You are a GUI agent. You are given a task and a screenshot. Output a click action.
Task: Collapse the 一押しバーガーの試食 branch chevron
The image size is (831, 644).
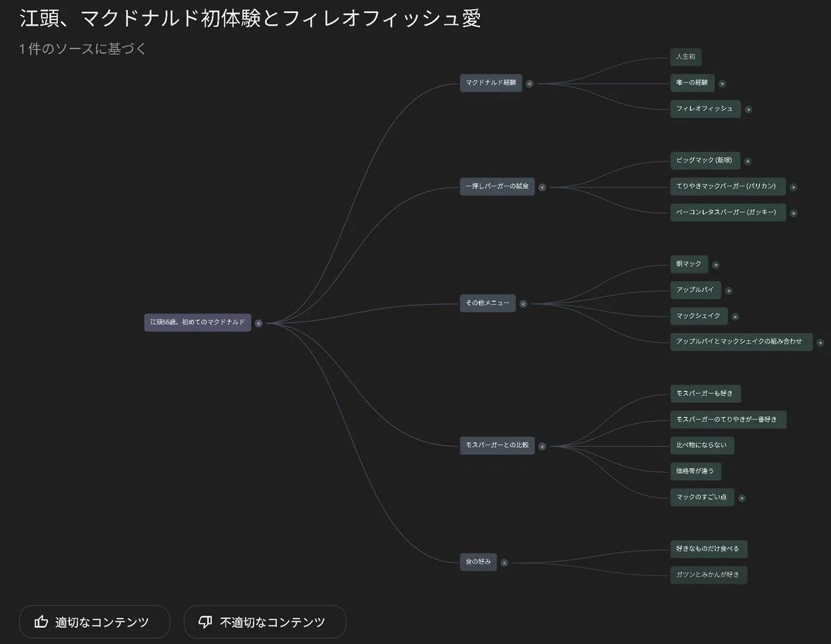542,187
